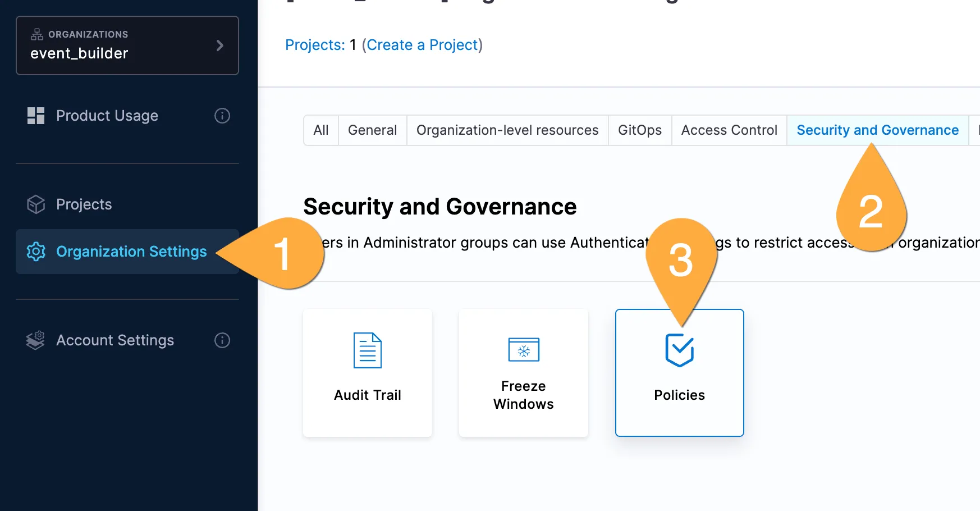The width and height of the screenshot is (980, 511).
Task: Select the General tab
Action: click(x=372, y=130)
